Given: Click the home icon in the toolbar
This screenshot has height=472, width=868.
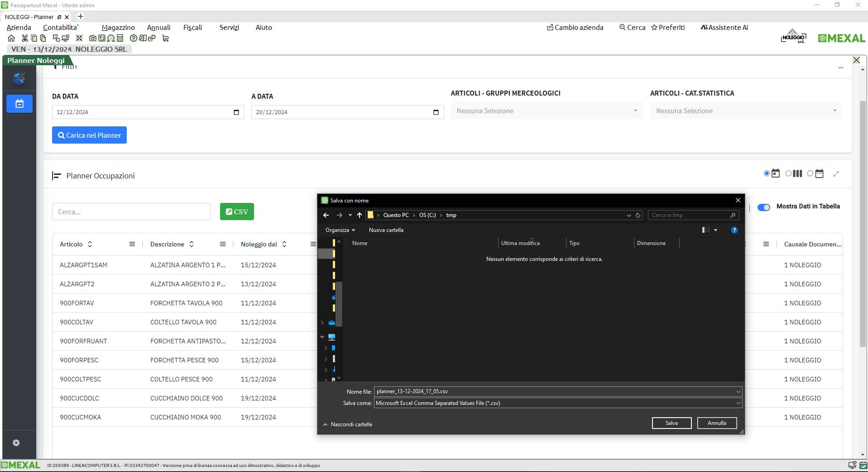Looking at the screenshot, I should pos(11,39).
